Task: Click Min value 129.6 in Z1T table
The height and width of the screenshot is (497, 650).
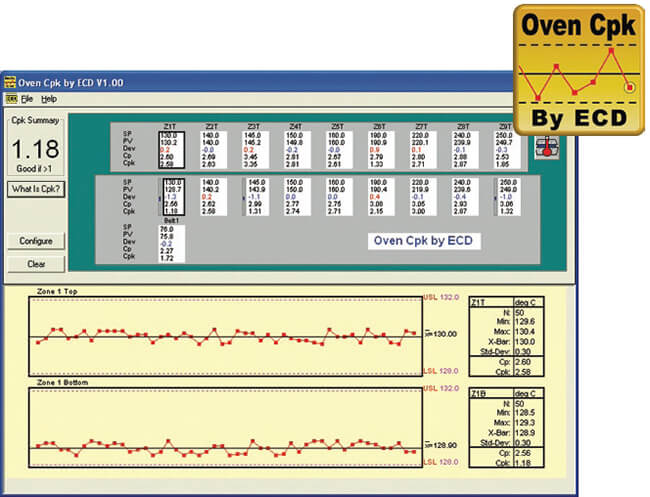Action: point(525,322)
